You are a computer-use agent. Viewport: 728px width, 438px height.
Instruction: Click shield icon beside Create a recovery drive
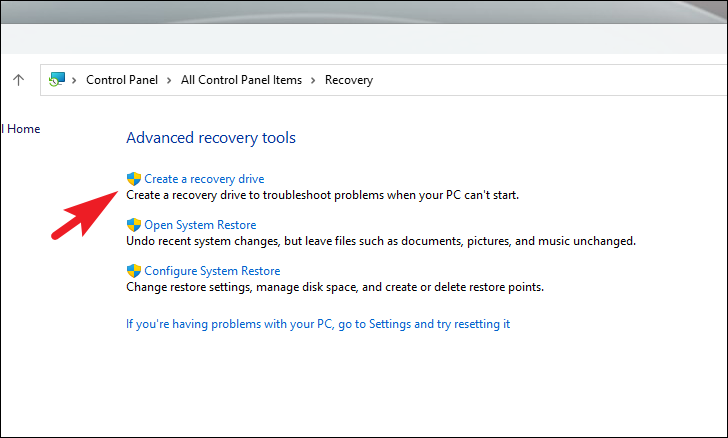tap(134, 179)
